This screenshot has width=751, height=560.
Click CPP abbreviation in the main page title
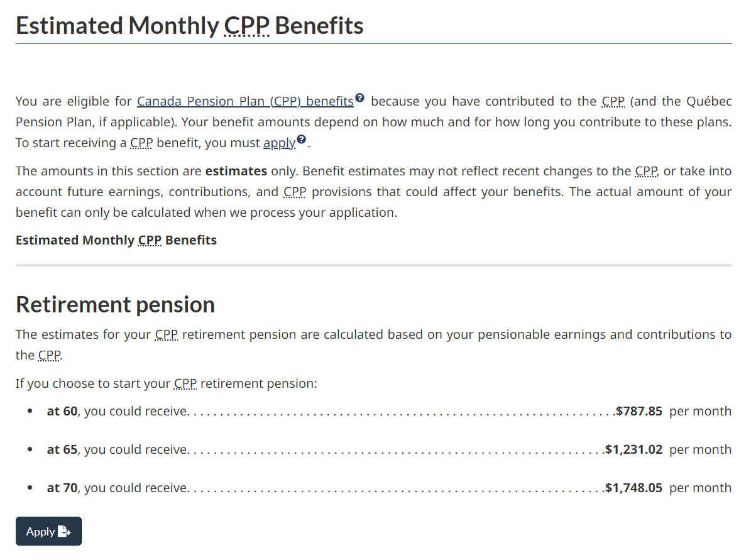(x=247, y=26)
